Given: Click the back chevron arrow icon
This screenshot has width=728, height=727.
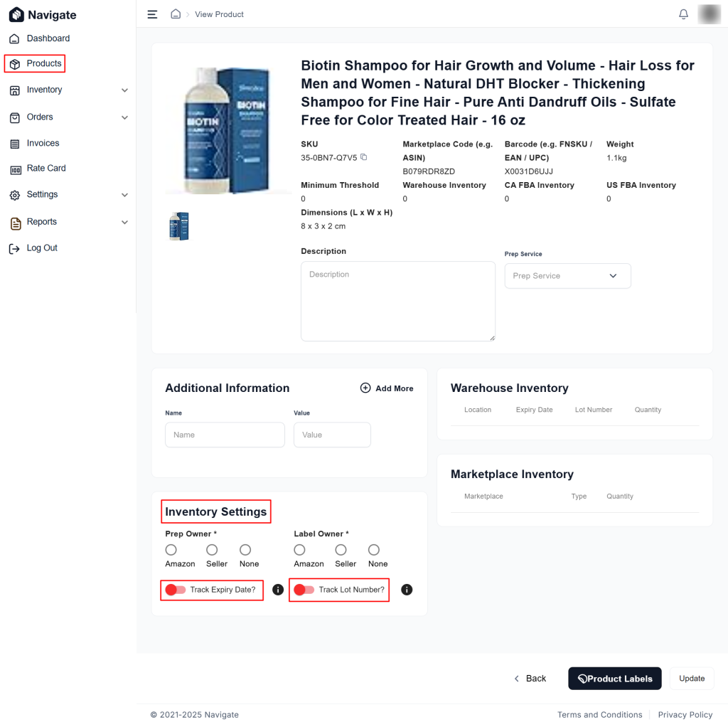Looking at the screenshot, I should pos(517,678).
